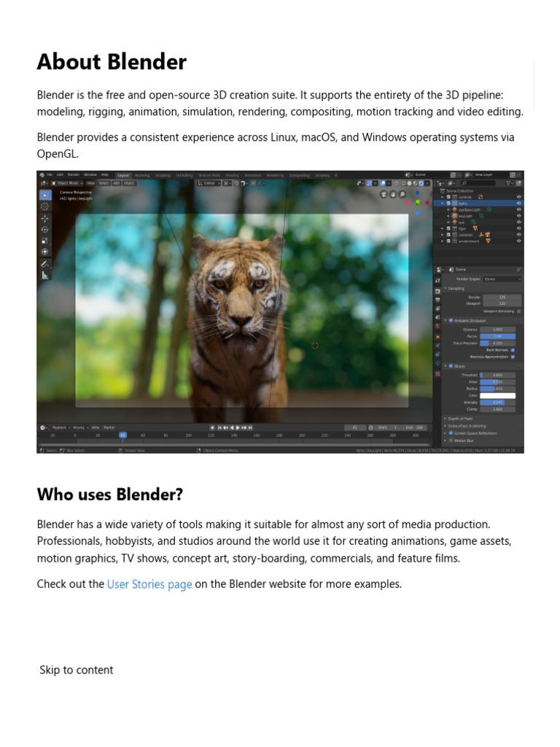Open the User Stories page link
560x747 pixels.
click(149, 584)
